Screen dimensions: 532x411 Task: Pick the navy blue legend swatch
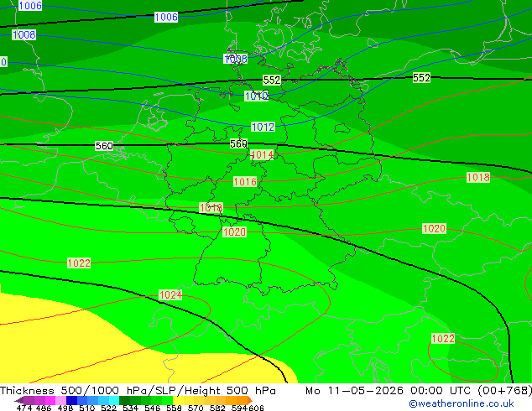pyautogui.click(x=71, y=400)
